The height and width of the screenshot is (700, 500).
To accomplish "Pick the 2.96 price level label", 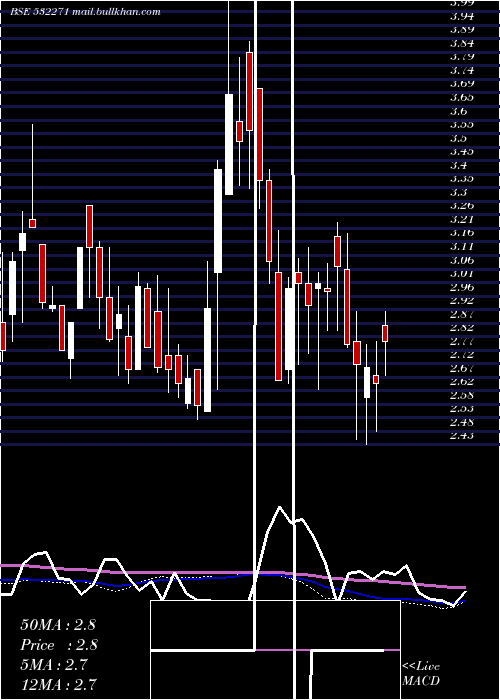I will 462,287.
